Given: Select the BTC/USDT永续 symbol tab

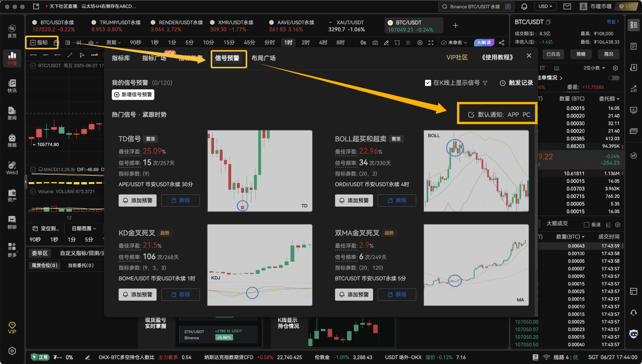Looking at the screenshot, I should pos(53,26).
